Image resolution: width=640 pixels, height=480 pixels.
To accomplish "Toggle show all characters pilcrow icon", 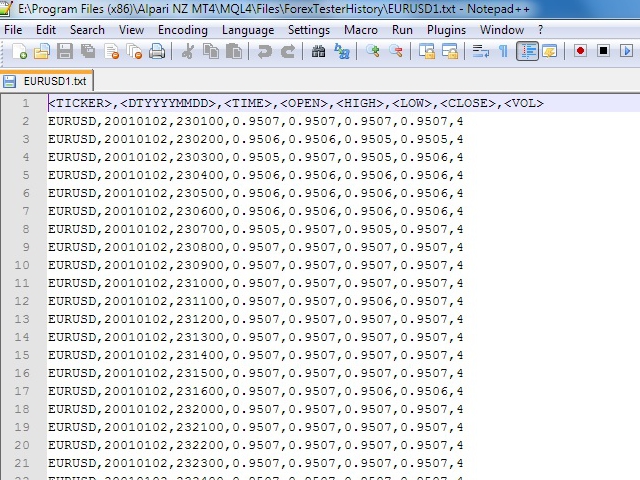I will point(503,51).
